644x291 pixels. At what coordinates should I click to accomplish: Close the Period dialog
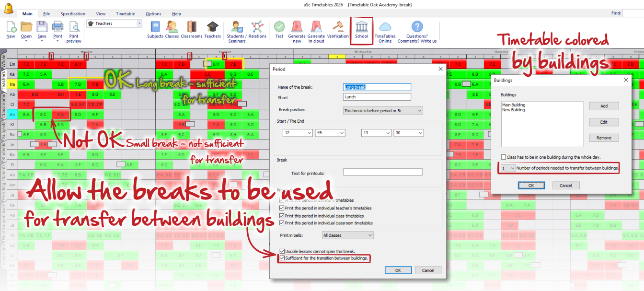[440, 69]
